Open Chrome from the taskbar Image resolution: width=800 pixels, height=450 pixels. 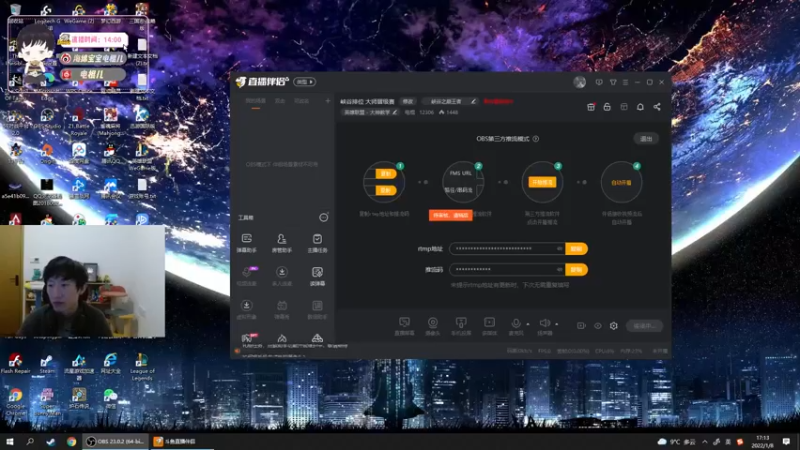(x=71, y=441)
